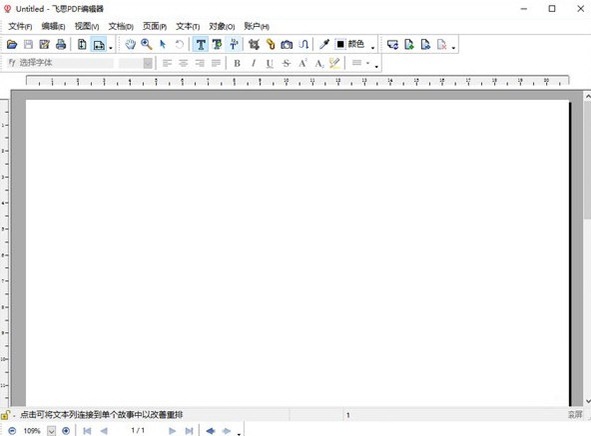Click the zoom in plus button
This screenshot has height=436, width=591.
66,430
